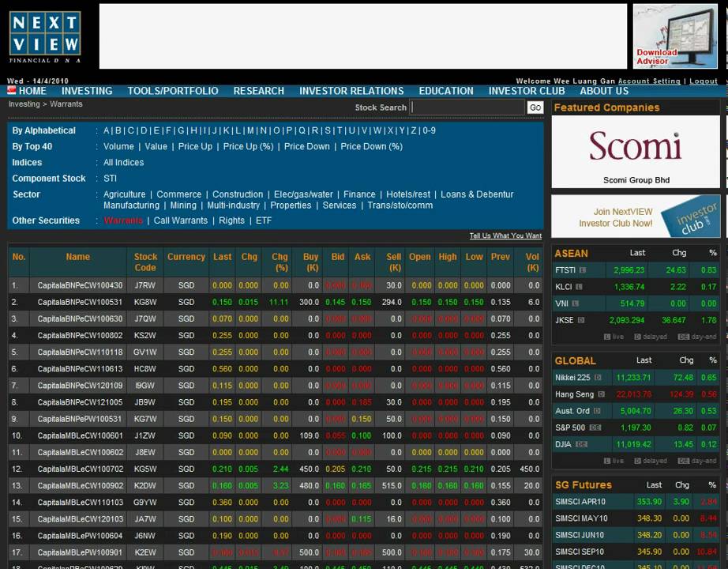Open warrant CapitalaMBLePW100901
Screen dimensions: 728x569
[80, 552]
